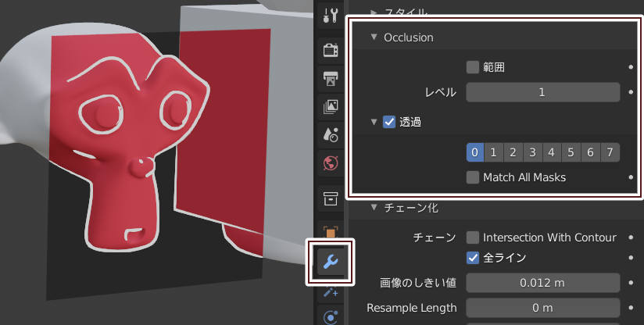Toggle material mask bit 7

tap(610, 152)
